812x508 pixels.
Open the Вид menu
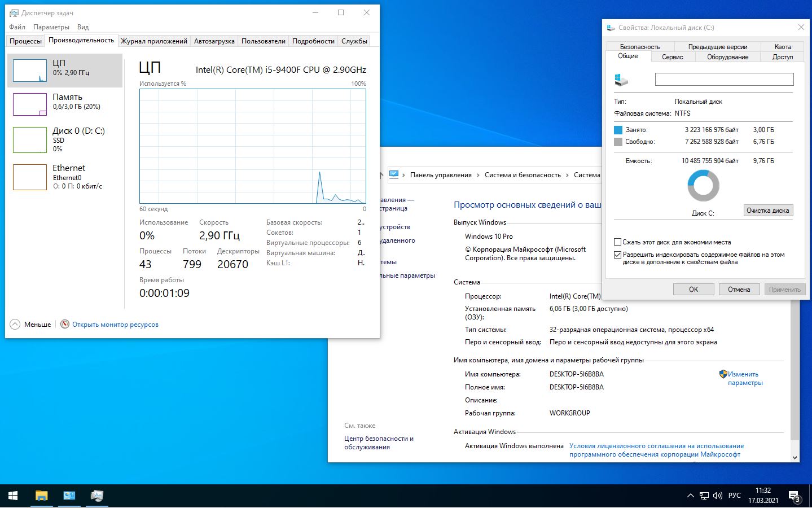point(83,27)
